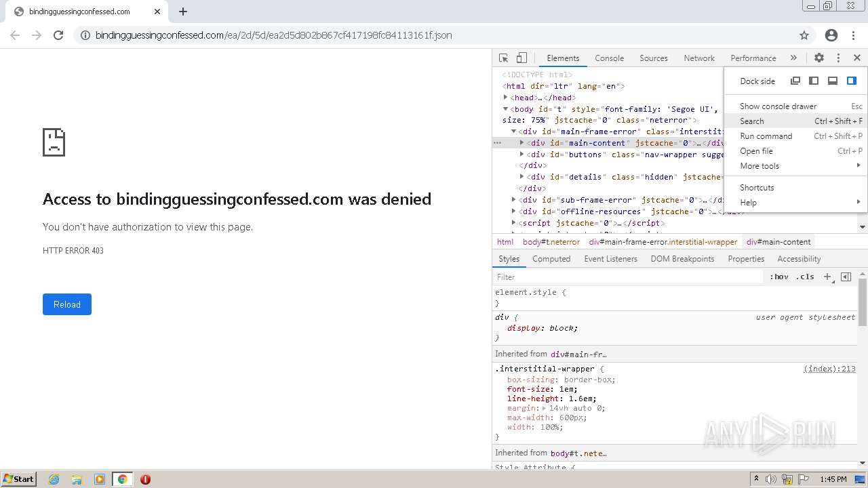Select body#t.neterror breadcrumb
Image resolution: width=868 pixels, height=488 pixels.
click(551, 242)
